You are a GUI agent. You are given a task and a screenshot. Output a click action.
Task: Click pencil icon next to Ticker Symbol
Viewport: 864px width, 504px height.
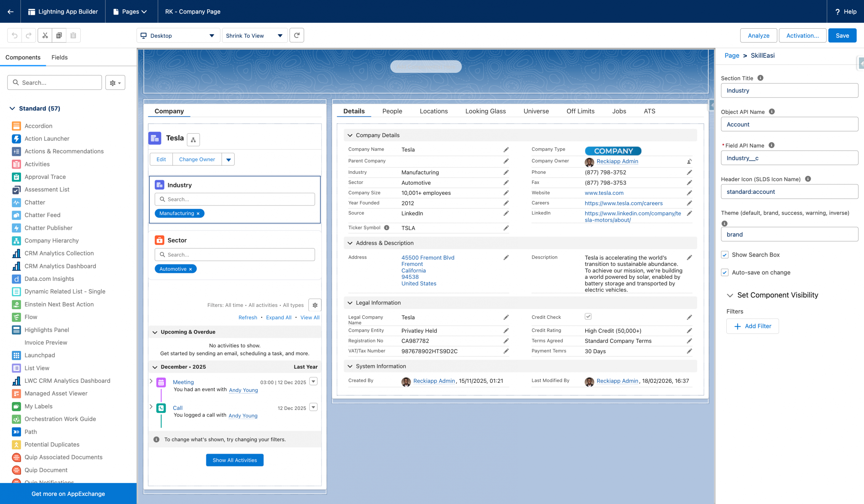click(506, 228)
